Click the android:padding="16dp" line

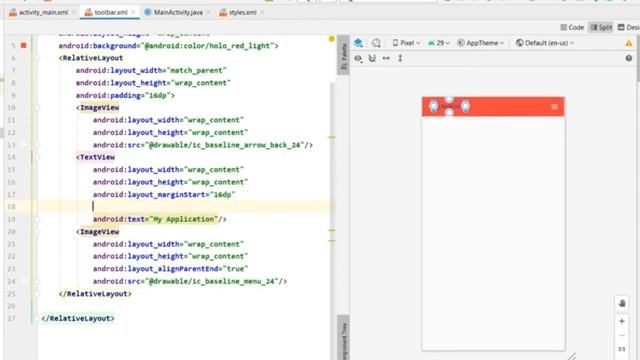pos(125,96)
